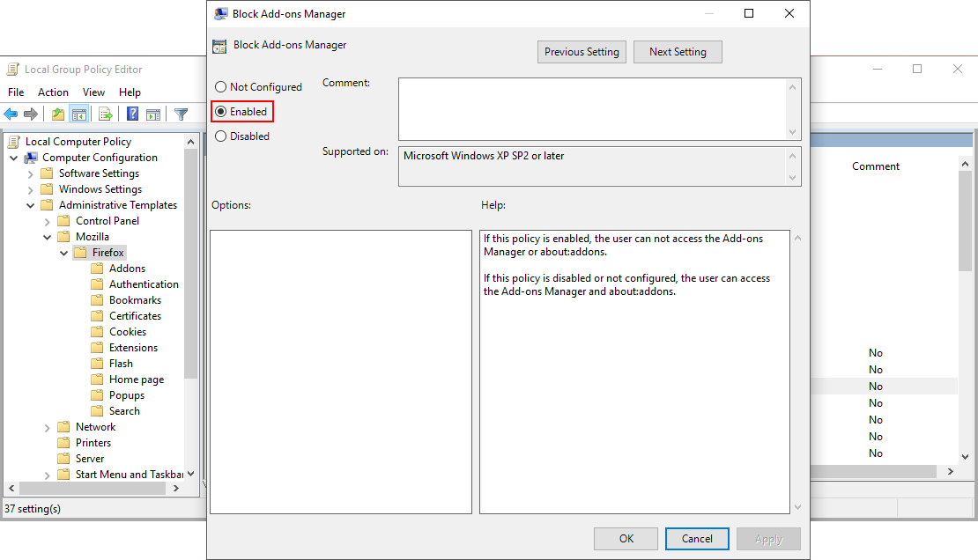Open the File menu
Image resolution: width=978 pixels, height=560 pixels.
16,92
